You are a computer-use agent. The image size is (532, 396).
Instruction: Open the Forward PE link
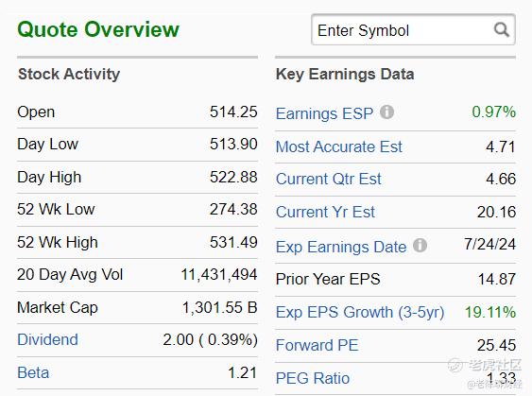(x=317, y=345)
